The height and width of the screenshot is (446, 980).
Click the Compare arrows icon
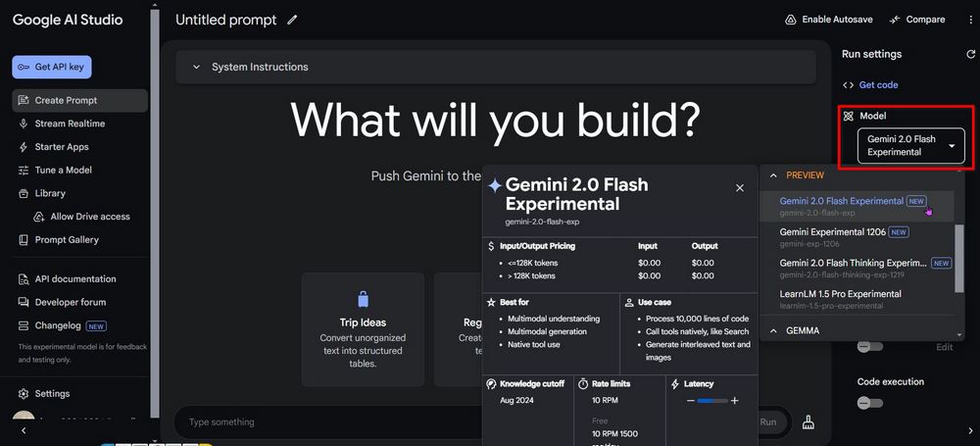(x=895, y=20)
